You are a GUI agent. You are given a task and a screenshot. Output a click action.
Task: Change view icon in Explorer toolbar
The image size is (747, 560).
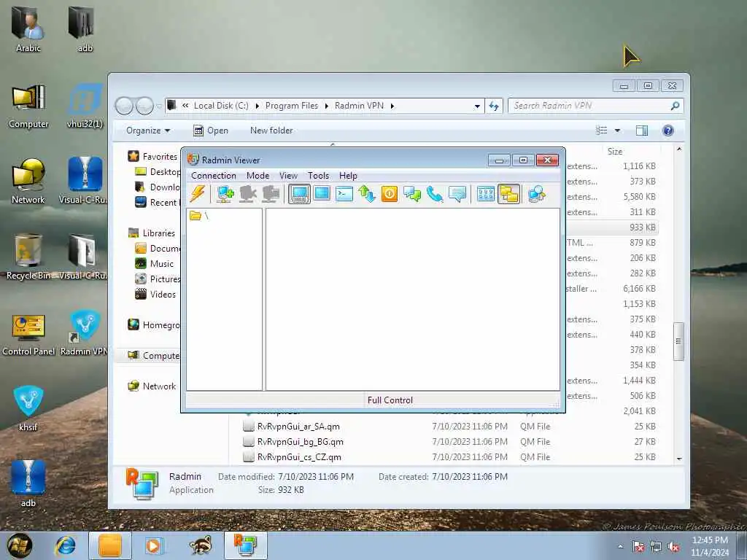[602, 131]
